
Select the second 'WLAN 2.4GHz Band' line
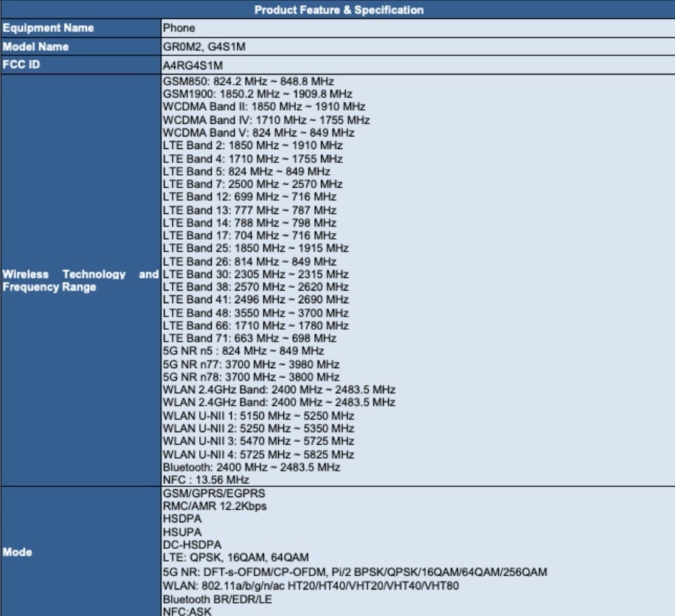pos(279,402)
